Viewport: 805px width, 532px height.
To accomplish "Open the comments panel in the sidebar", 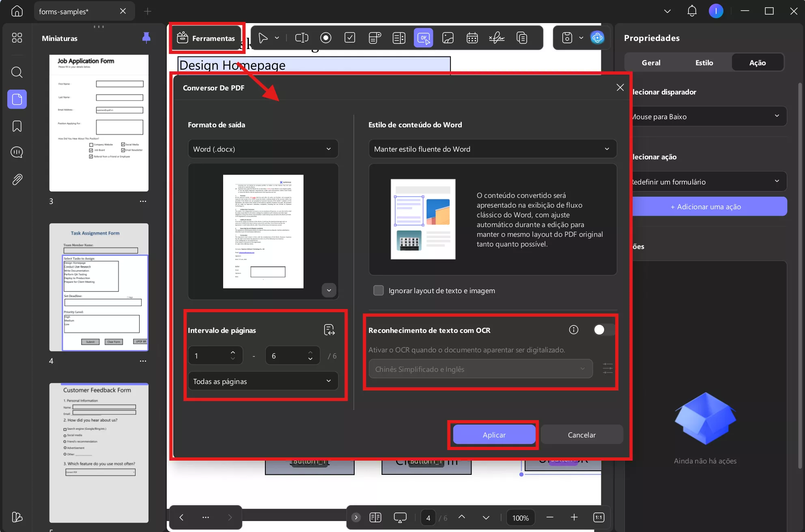I will point(17,152).
